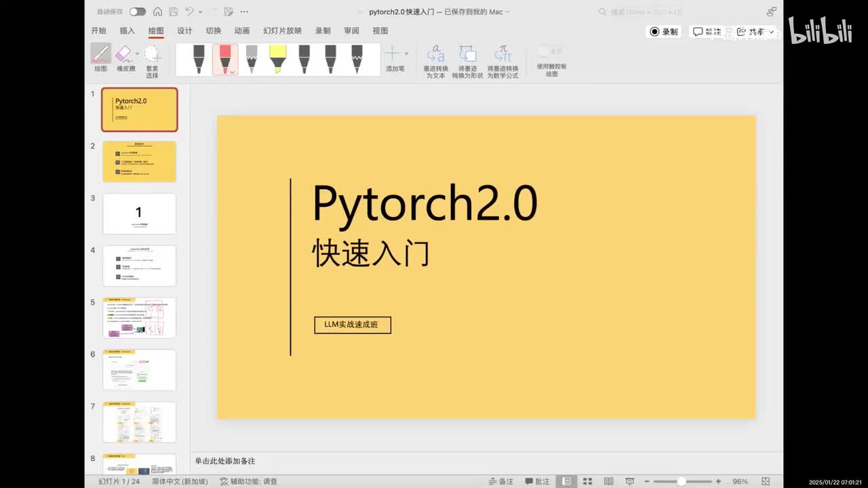This screenshot has width=868, height=488.
Task: Toggle Comments (批注) in status bar
Action: point(538,481)
